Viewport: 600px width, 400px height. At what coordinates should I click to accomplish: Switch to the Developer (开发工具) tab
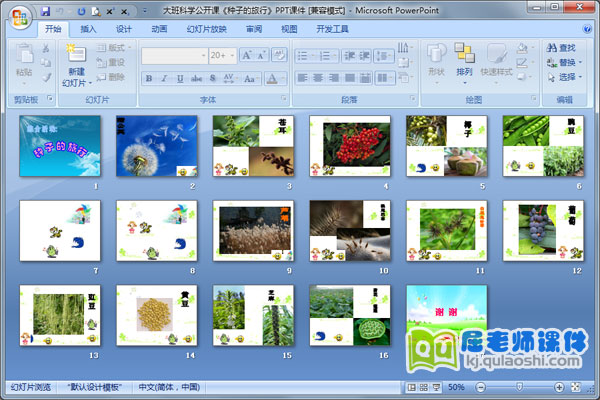[x=332, y=29]
